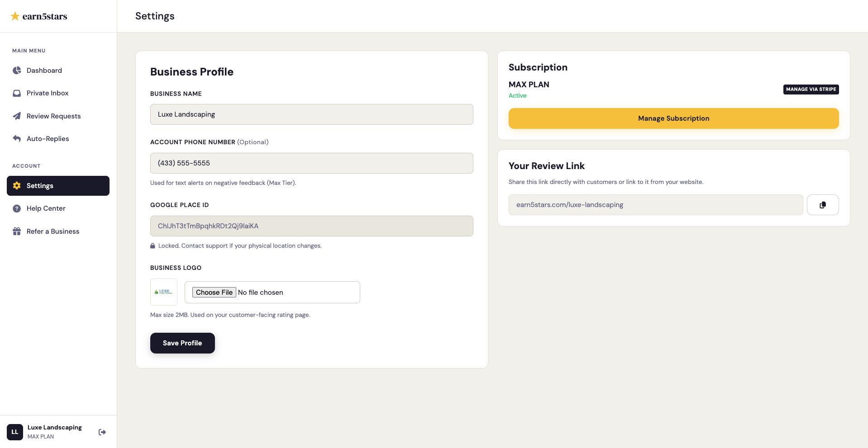Click the Save Profile button
This screenshot has width=868, height=448.
[182, 343]
